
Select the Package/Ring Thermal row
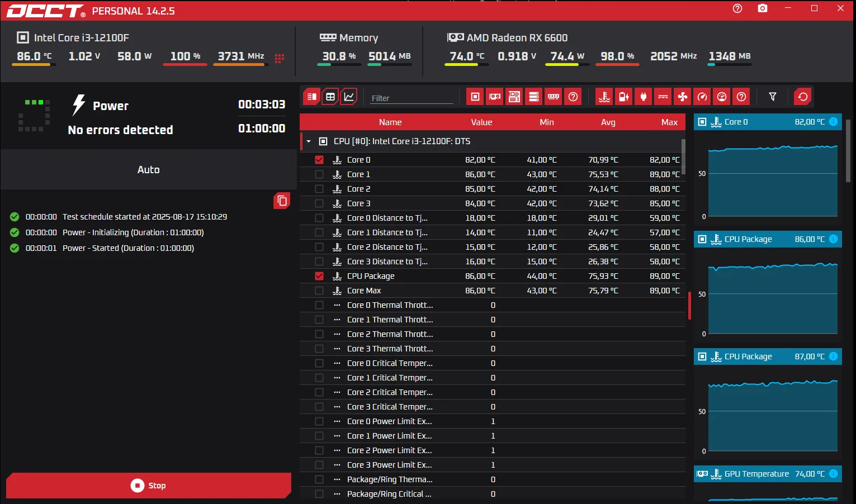pos(493,479)
